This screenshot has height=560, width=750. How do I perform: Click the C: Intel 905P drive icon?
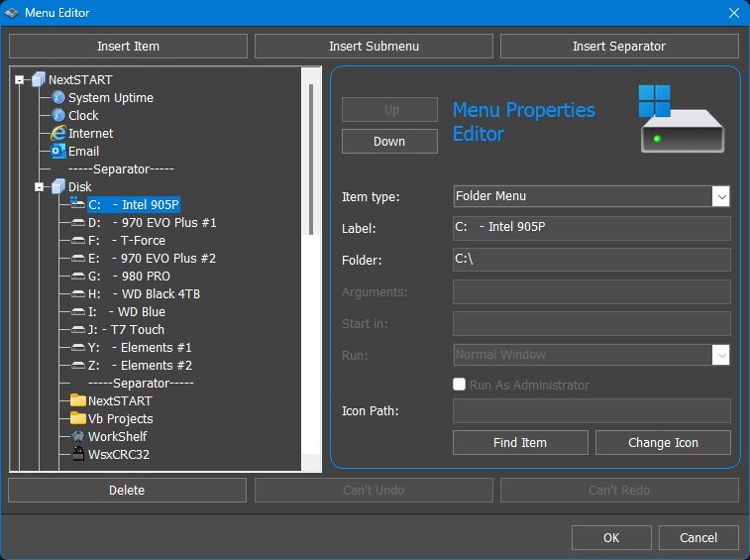77,203
